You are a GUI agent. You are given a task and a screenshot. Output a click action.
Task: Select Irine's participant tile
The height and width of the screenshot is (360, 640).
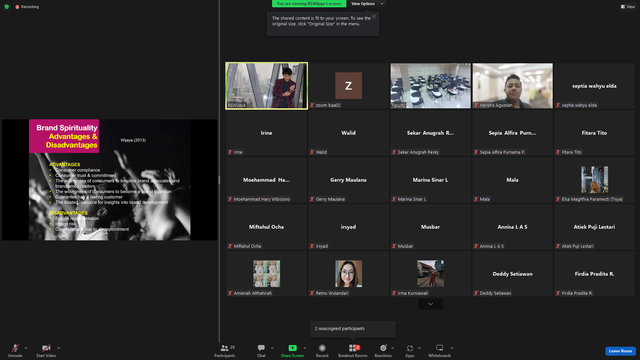pyautogui.click(x=267, y=133)
